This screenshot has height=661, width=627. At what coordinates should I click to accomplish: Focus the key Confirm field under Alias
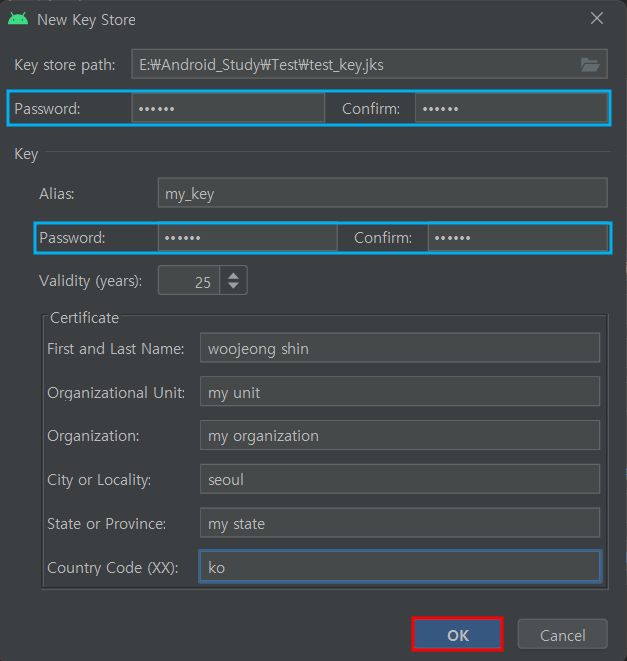click(518, 238)
